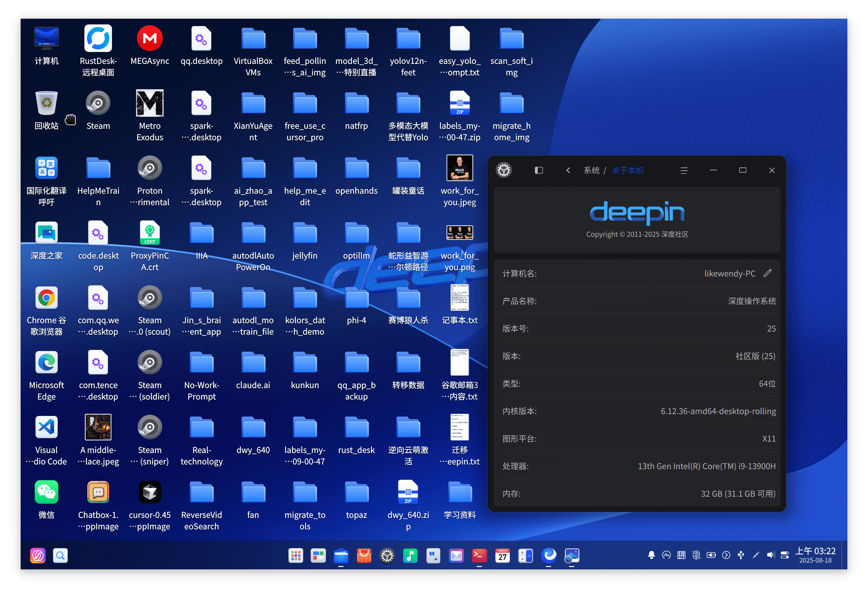
Task: Open the calendar showing 27 in the dock
Action: (x=502, y=555)
